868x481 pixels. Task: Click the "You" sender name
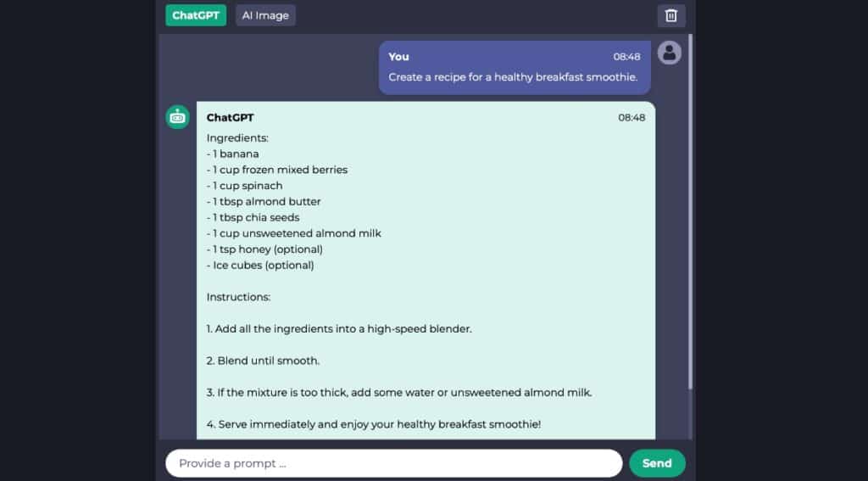click(x=398, y=57)
